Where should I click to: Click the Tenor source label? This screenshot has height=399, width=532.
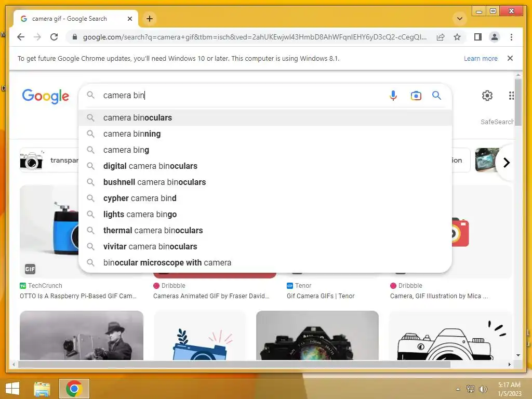pos(303,286)
